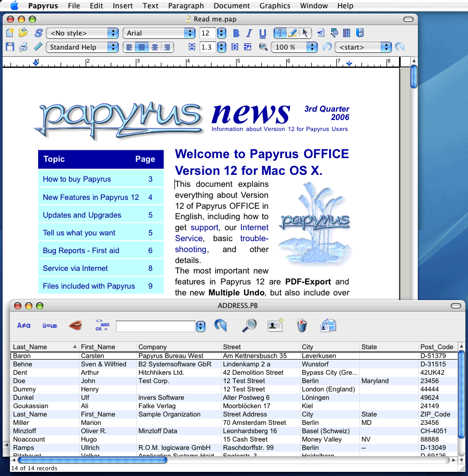Open the <No style> dropdown
The width and height of the screenshot is (468, 476).
(82, 33)
